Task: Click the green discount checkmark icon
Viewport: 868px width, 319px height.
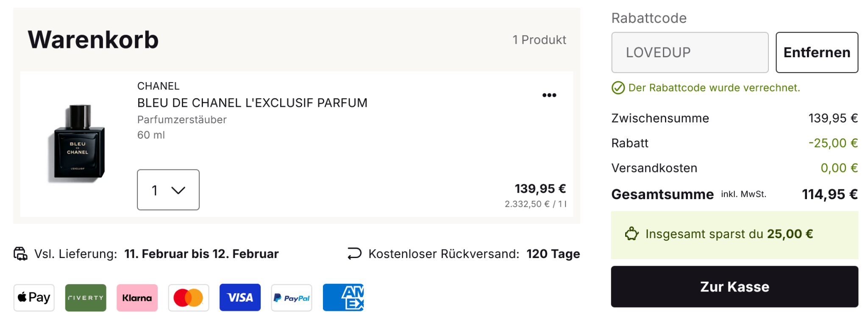Action: (618, 88)
